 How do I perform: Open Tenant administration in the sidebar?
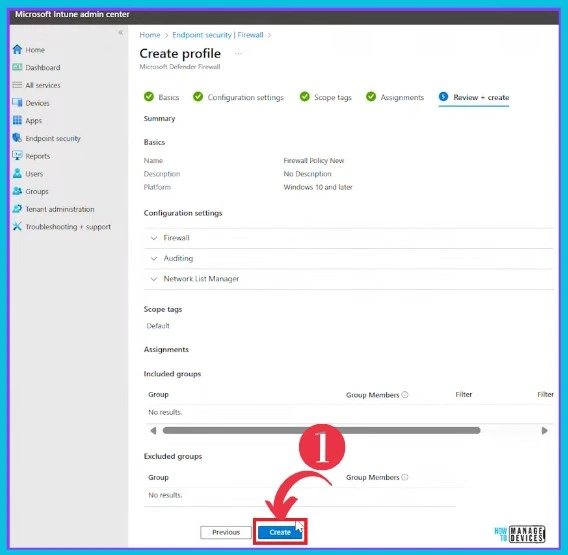pos(60,209)
